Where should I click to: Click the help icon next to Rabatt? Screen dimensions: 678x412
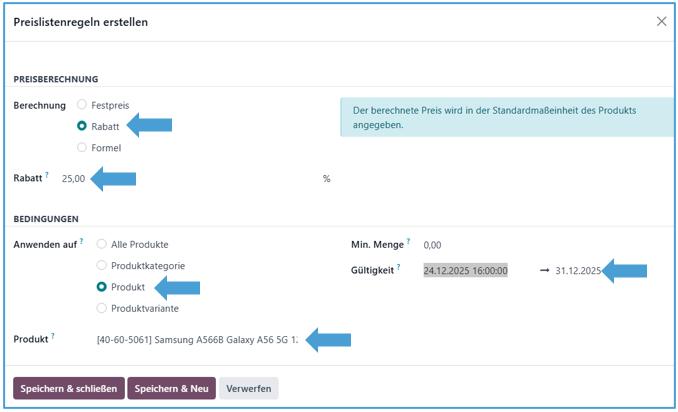[47, 175]
